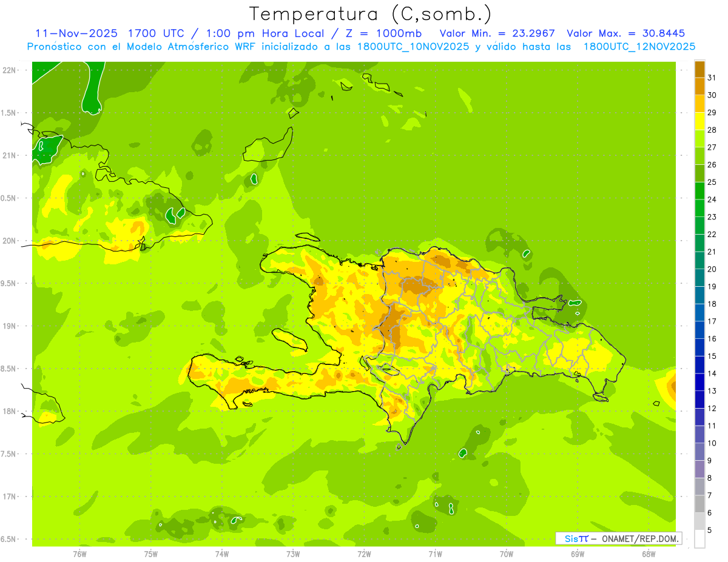Click the color scale value '24'

click(712, 199)
